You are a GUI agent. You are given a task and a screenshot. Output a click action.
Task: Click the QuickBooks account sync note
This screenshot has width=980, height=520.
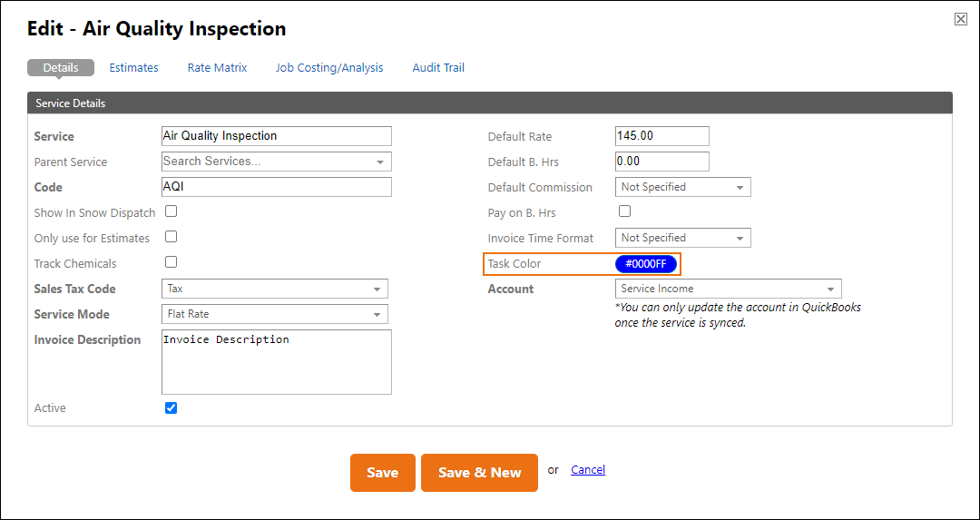pyautogui.click(x=738, y=316)
